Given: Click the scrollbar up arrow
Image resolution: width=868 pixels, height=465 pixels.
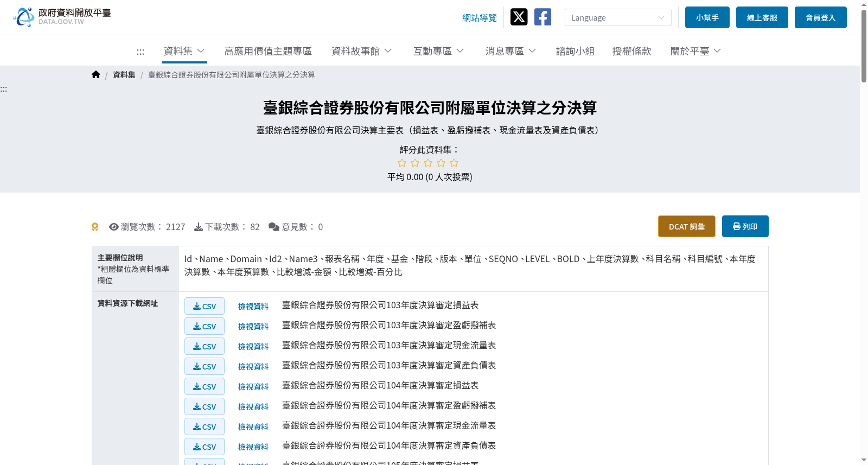Looking at the screenshot, I should click(864, 4).
